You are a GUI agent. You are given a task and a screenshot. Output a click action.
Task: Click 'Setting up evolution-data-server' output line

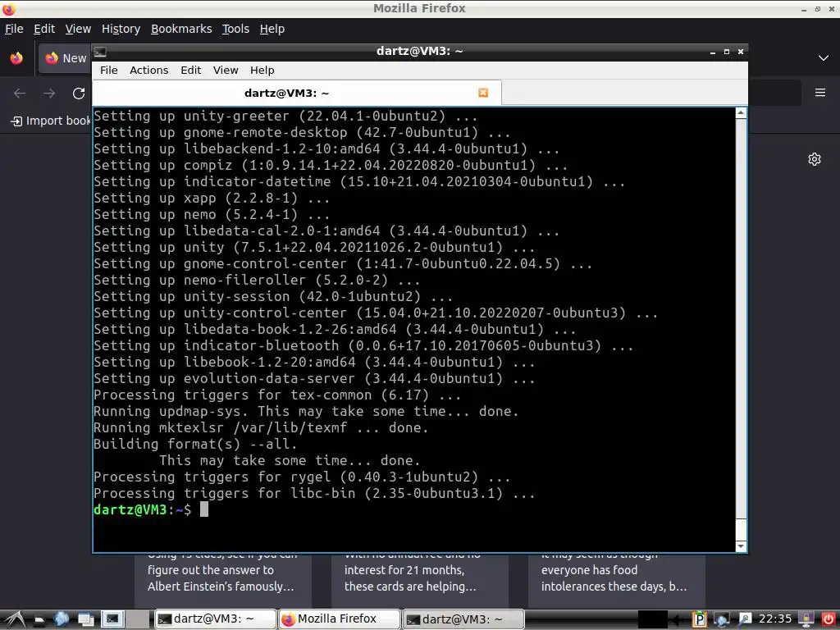click(x=314, y=378)
